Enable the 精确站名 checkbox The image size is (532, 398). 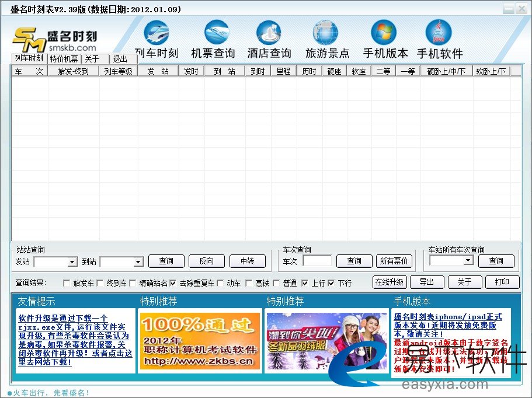[133, 282]
